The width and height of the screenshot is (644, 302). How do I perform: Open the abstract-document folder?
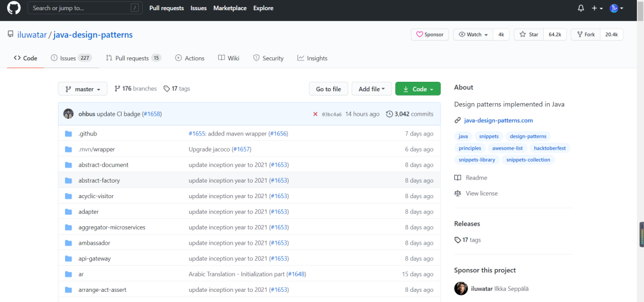[x=104, y=165]
